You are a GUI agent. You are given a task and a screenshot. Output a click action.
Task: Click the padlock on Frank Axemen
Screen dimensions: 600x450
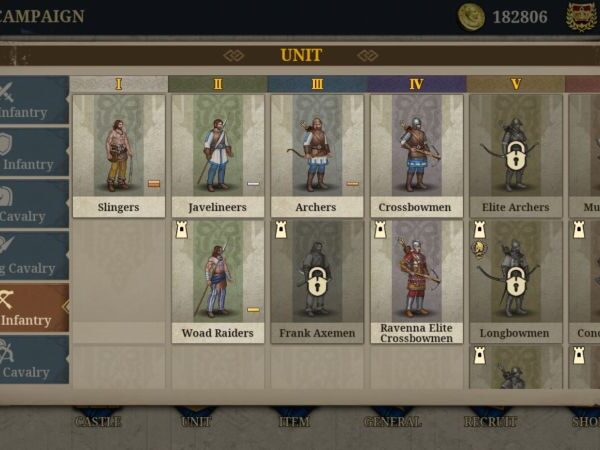click(317, 281)
